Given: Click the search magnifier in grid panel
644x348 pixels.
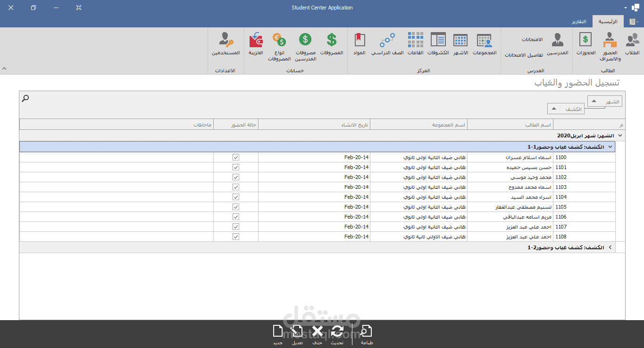Looking at the screenshot, I should click(25, 98).
